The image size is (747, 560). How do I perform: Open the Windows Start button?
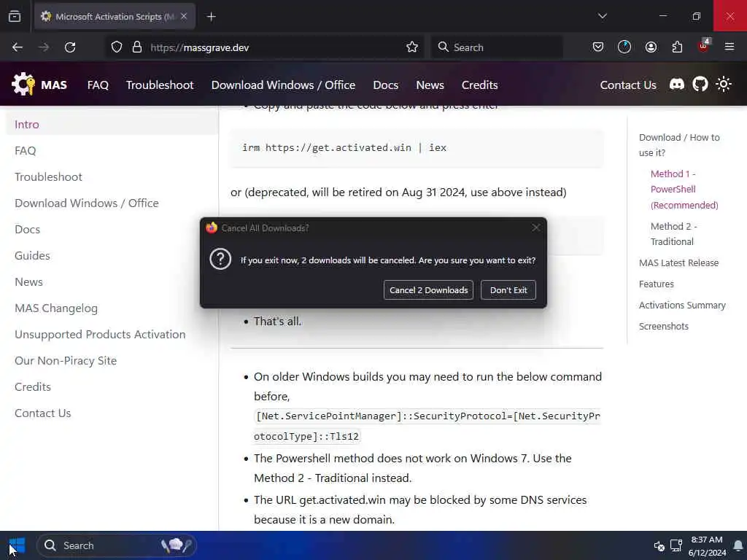pos(18,545)
